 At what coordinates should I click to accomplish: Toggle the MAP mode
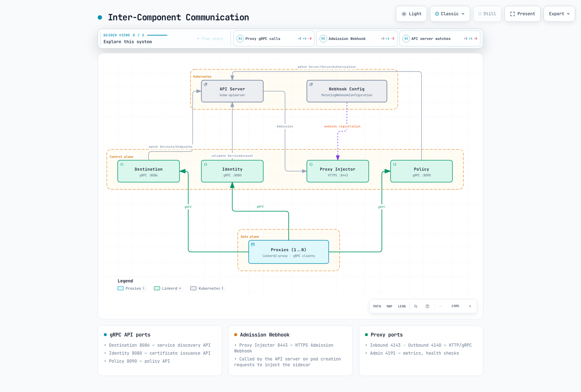tap(390, 306)
